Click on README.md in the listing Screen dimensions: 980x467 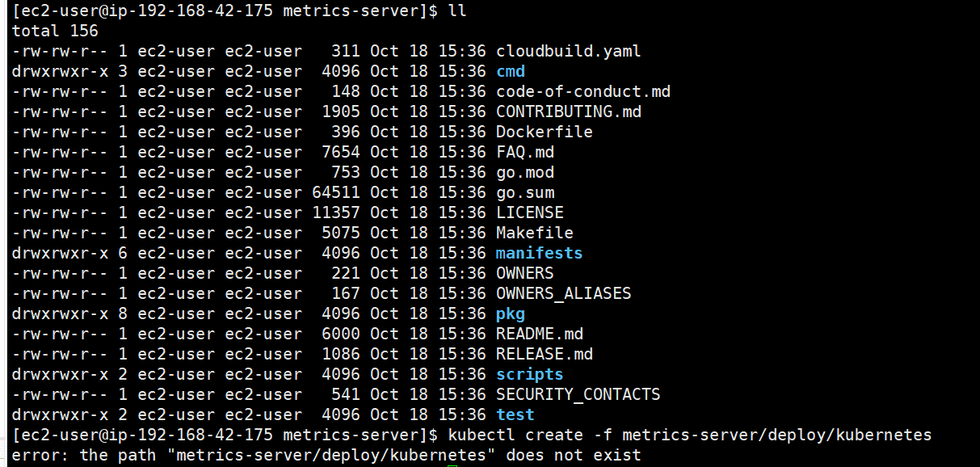point(539,334)
